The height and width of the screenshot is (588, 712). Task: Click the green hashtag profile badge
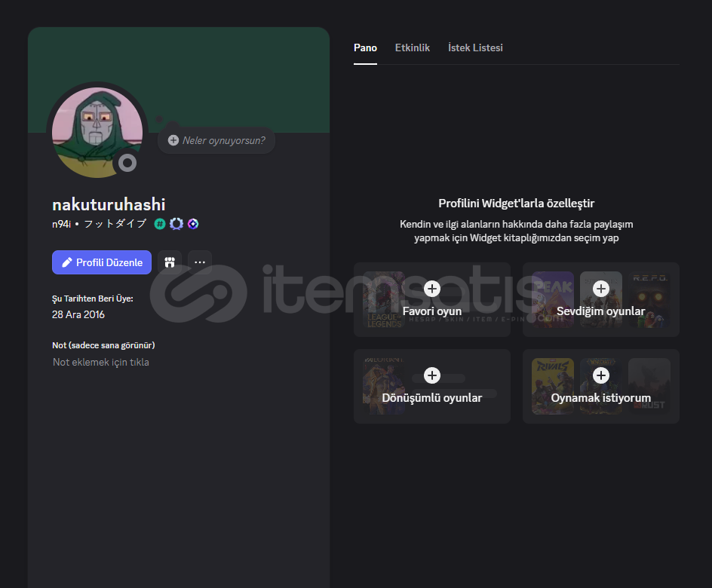160,224
